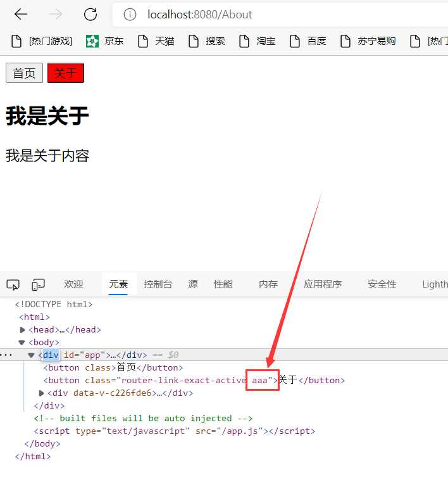Click the three-dots beside div#app row
This screenshot has width=448, height=482.
pyautogui.click(x=6, y=355)
